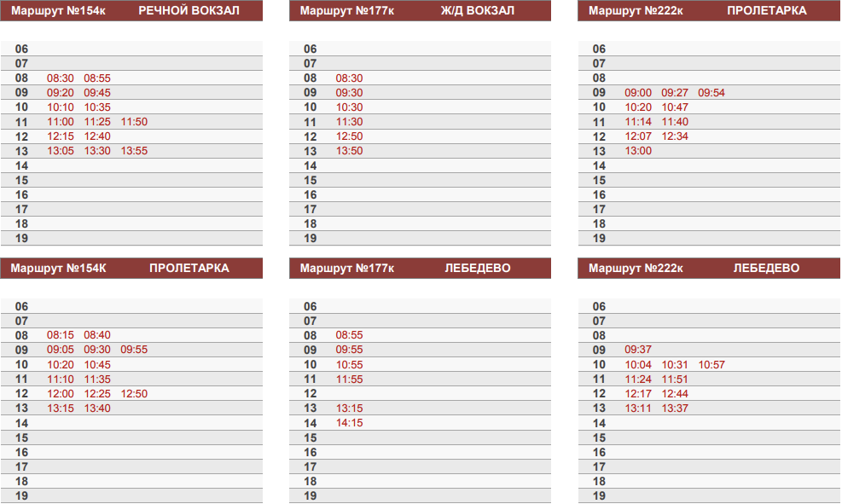The width and height of the screenshot is (842, 504).
Task: Select the Маршрут №177к Ж/Д ВОКЗАЛ header
Action: (x=420, y=11)
